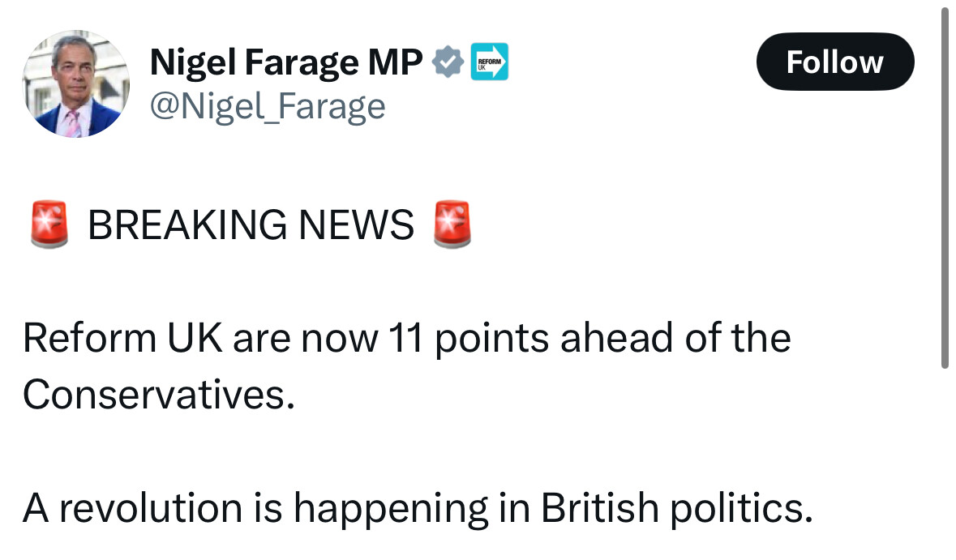
Task: Click the blue verified checkmark badge
Action: tap(448, 62)
